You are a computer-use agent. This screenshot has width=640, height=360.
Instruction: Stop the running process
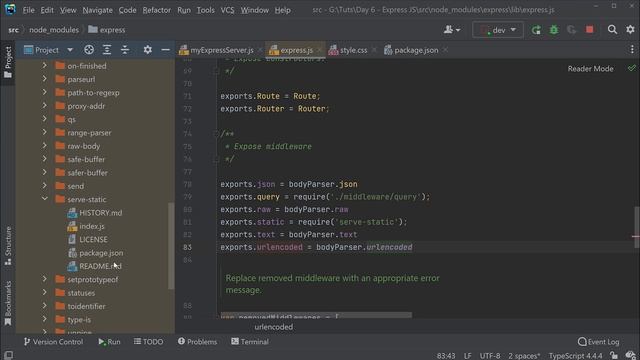pos(589,30)
